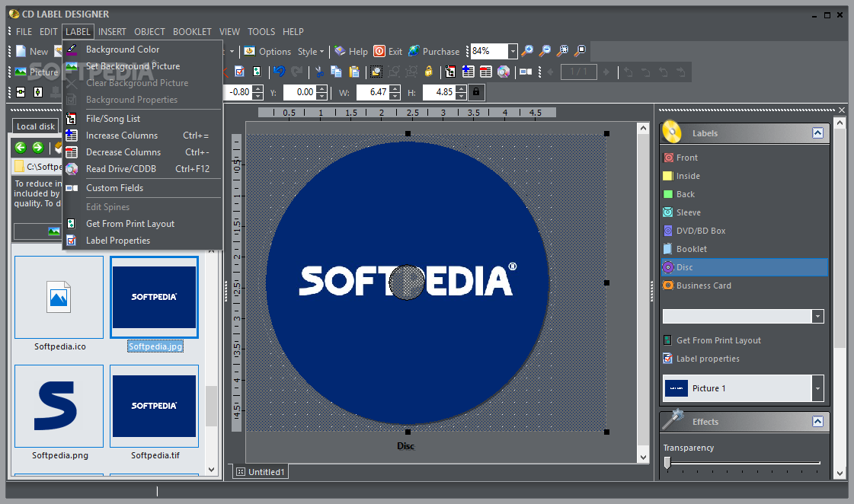Click Read Drive/CDDB disc toolbar icon
Viewport: 854px width, 504px height.
[x=504, y=72]
